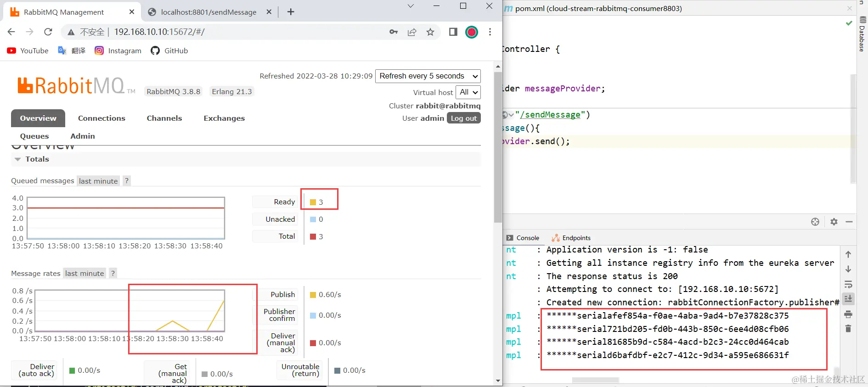Click IDE run panel locate target icon
Screen dimensions: 868x387
pyautogui.click(x=815, y=222)
